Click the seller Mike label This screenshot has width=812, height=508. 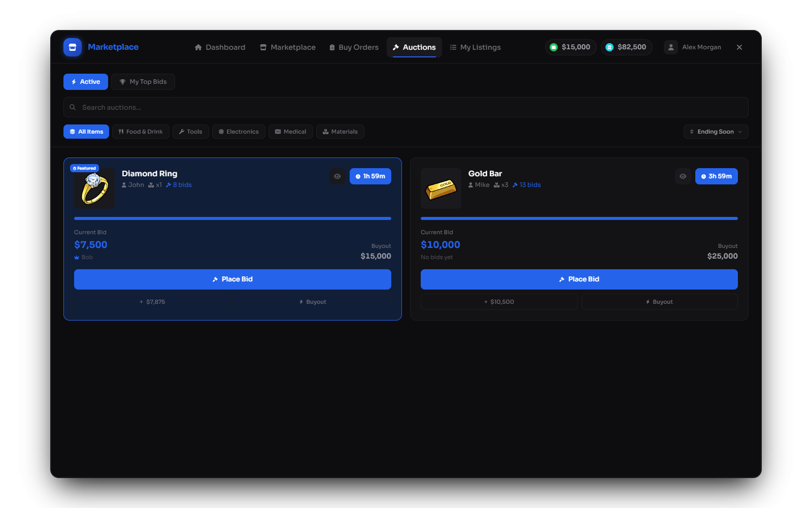point(479,185)
